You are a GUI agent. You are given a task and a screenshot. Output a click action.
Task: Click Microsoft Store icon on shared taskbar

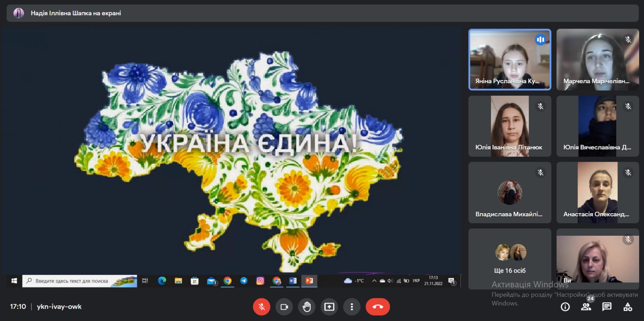(195, 281)
